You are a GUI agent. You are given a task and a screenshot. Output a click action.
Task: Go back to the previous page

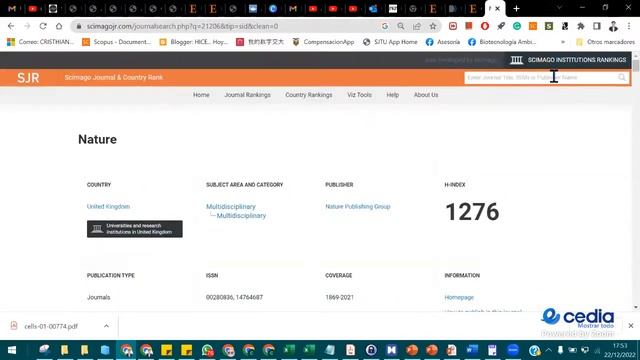click(11, 26)
